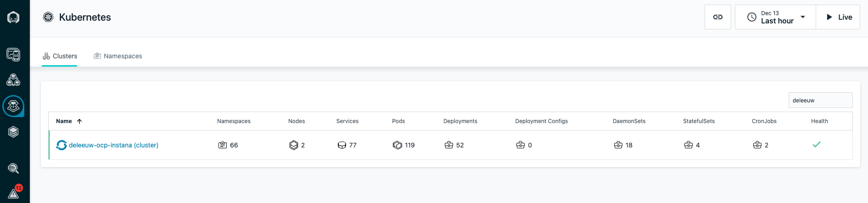Open the Analytics magnifier sidebar icon
The height and width of the screenshot is (203, 868).
point(13,168)
